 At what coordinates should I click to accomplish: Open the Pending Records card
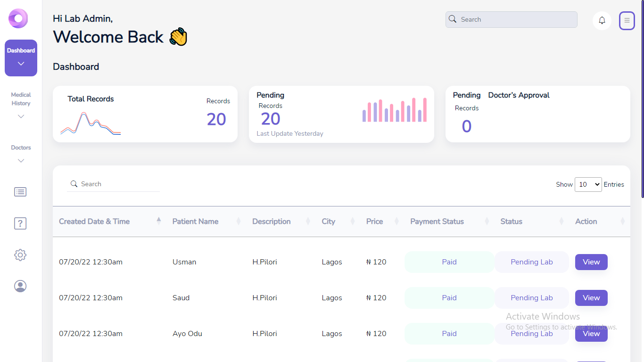pos(341,114)
